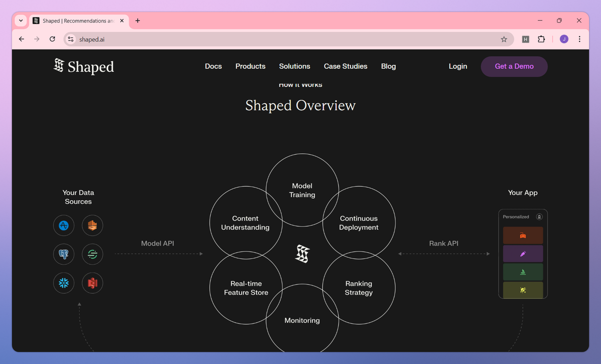Viewport: 601px width, 364px height.
Task: Click the Rank API label
Action: click(x=444, y=243)
